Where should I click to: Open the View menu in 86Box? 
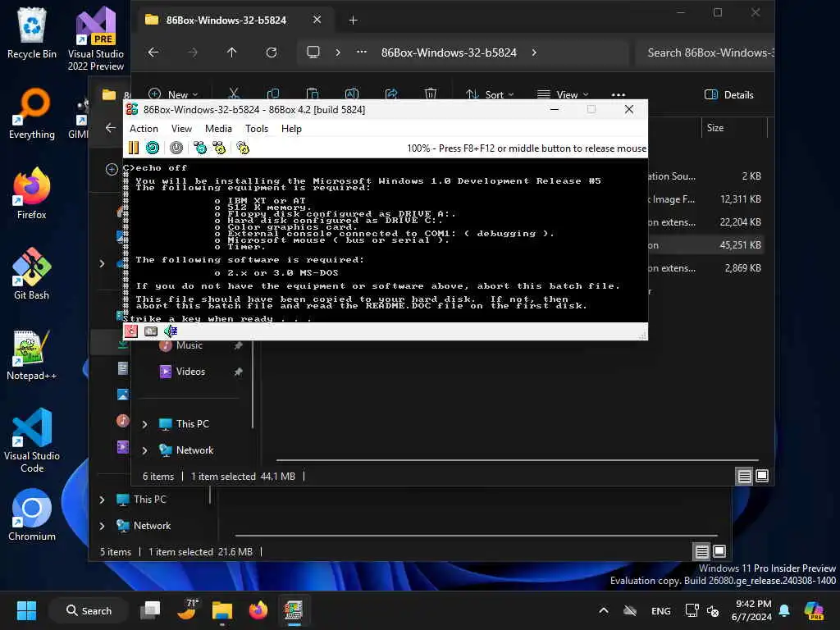tap(181, 129)
